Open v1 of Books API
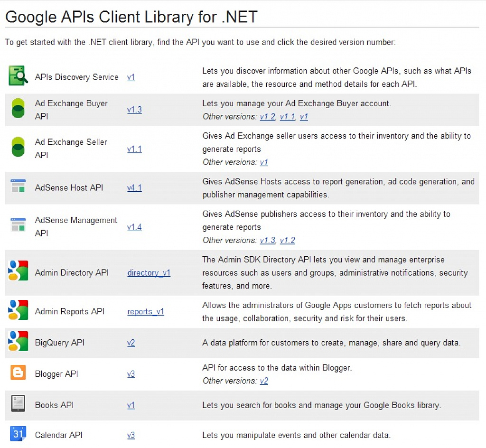This screenshot has height=448, width=486. 131,405
